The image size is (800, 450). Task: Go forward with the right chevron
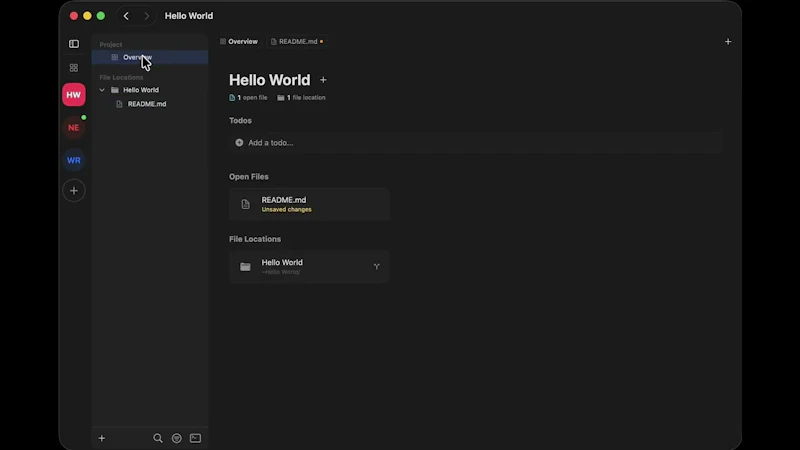tap(146, 16)
